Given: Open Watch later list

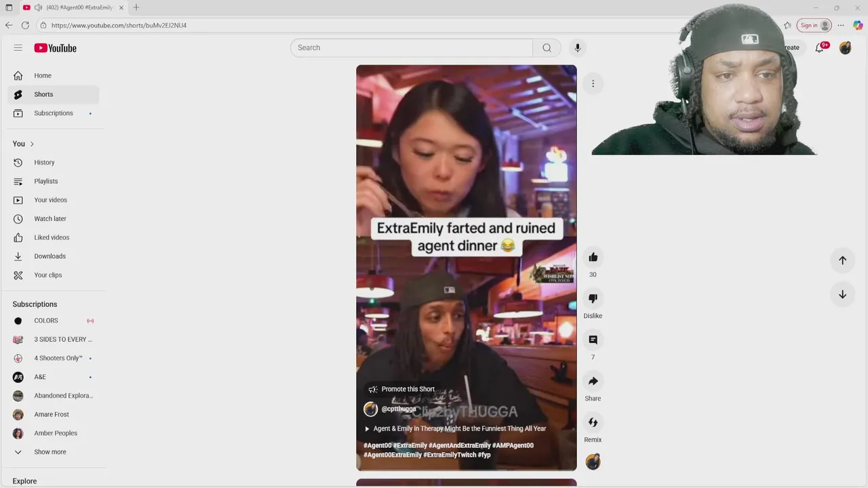Looking at the screenshot, I should (x=53, y=219).
